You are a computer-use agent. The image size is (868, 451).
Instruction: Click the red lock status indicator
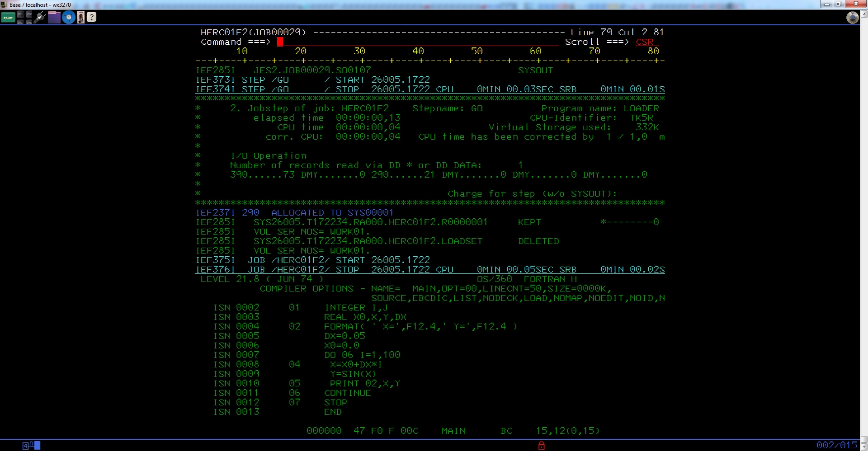(541, 446)
